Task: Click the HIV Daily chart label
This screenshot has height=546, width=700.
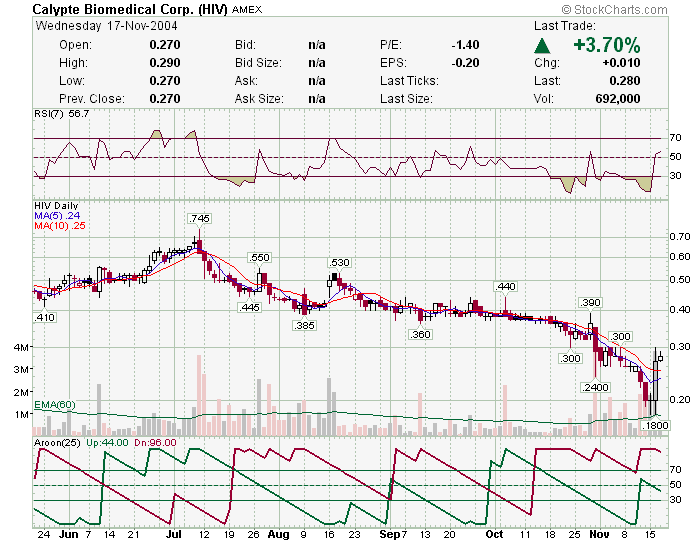Action: tap(56, 206)
